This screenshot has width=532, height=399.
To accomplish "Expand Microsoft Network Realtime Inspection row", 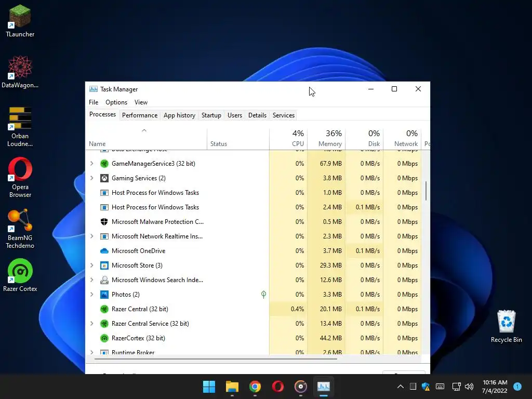I will pos(91,236).
